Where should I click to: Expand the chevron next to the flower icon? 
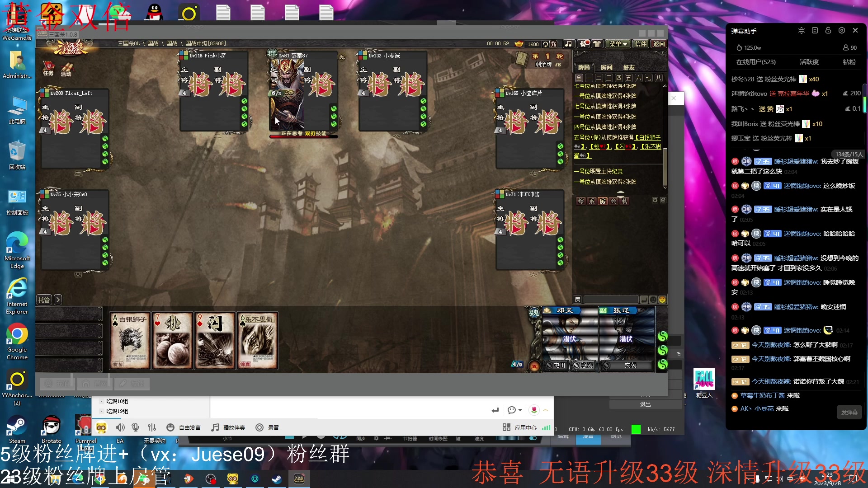pyautogui.click(x=546, y=410)
